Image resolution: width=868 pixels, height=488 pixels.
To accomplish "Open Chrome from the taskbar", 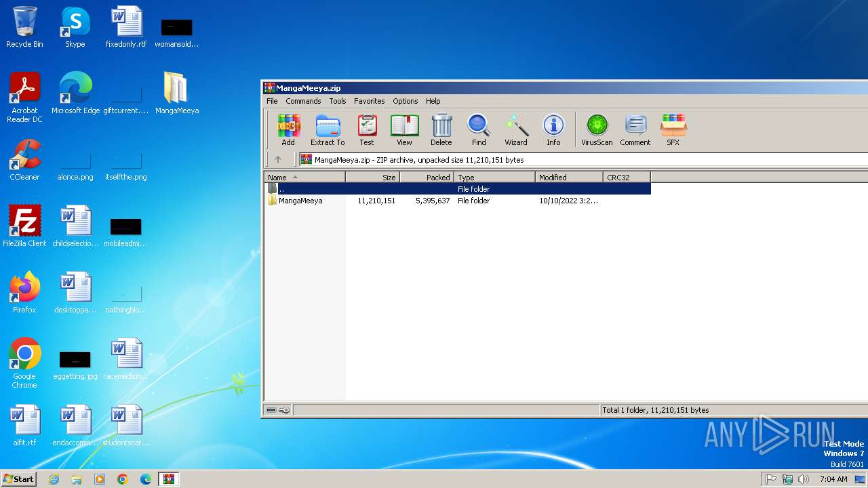I will pos(123,479).
